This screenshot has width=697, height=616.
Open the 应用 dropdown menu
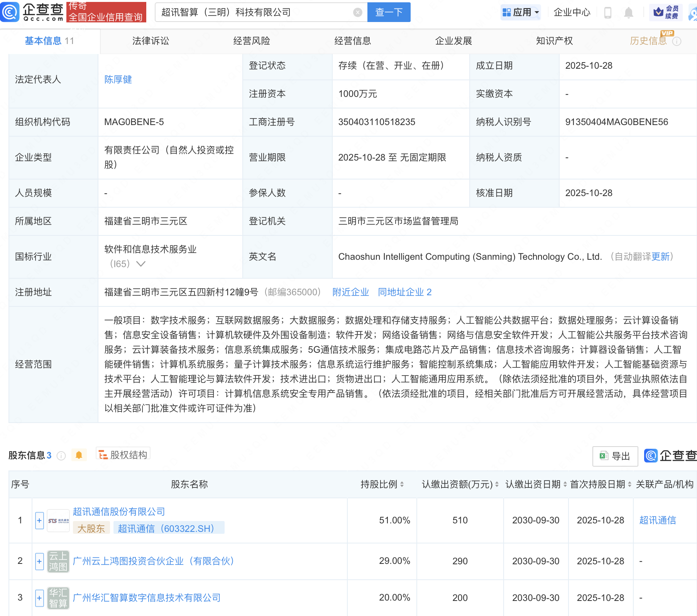[521, 12]
